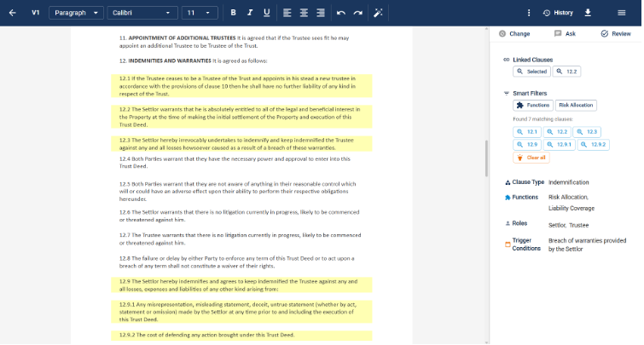644x345 pixels.
Task: Open the Paragraph style dropdown
Action: point(76,13)
